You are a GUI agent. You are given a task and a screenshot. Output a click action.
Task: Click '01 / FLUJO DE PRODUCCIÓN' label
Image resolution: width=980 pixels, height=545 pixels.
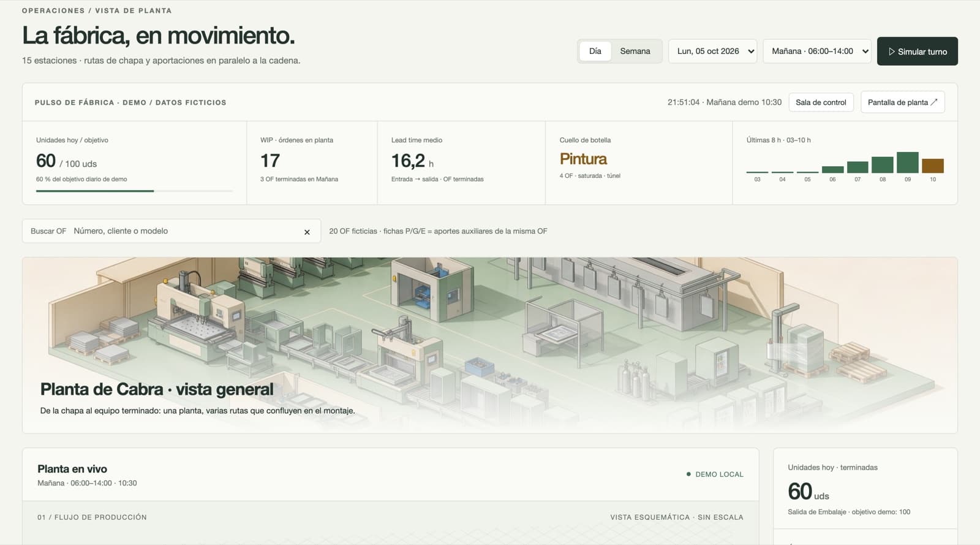[x=92, y=517]
